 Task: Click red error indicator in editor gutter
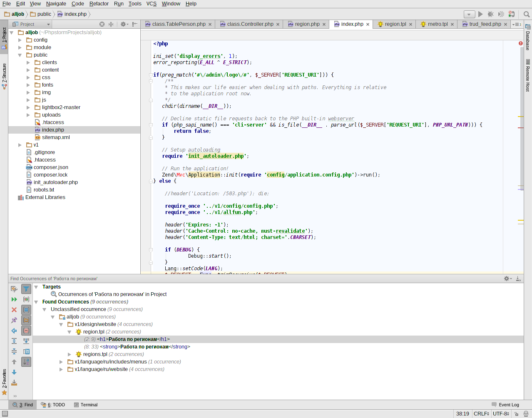pos(521,43)
